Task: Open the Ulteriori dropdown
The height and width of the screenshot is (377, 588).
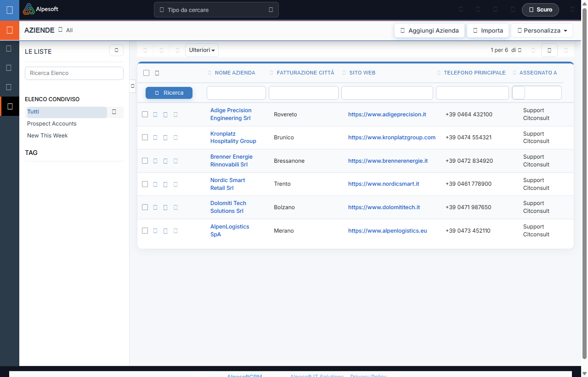Action: [202, 50]
